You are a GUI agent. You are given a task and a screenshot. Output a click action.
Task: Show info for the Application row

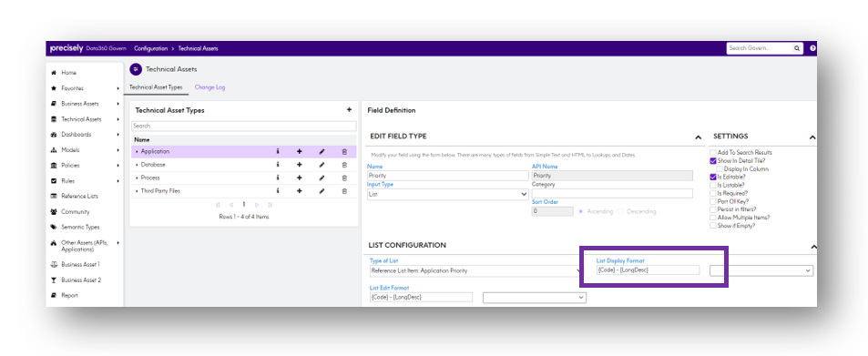tap(278, 151)
